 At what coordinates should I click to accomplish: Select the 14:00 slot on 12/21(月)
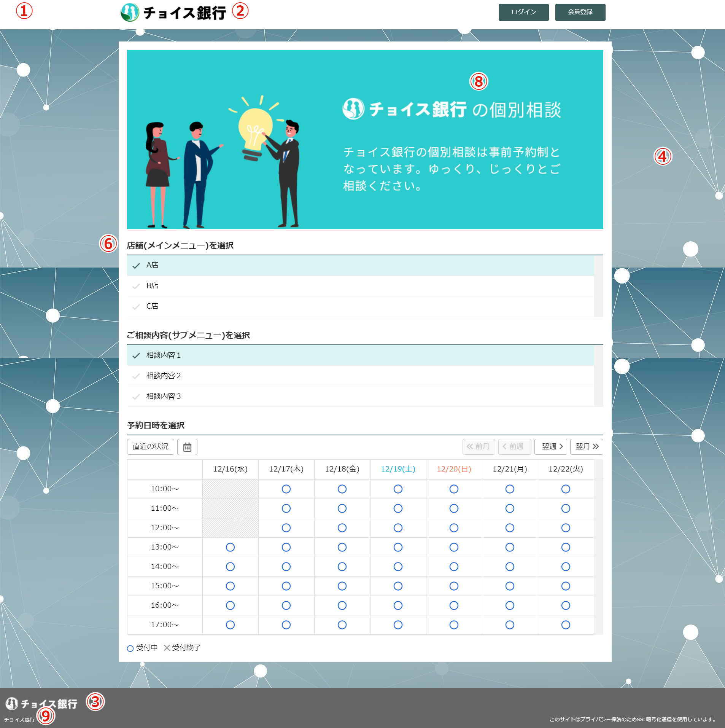[x=510, y=567]
